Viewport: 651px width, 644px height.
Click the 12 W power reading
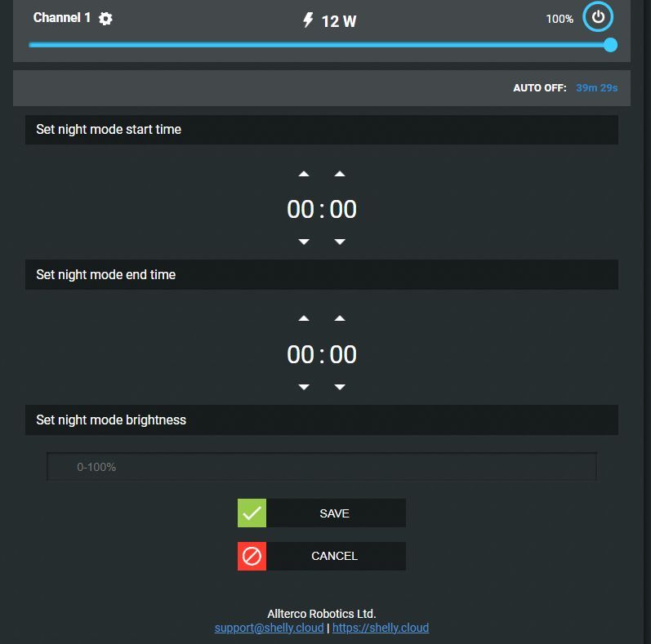pos(339,21)
